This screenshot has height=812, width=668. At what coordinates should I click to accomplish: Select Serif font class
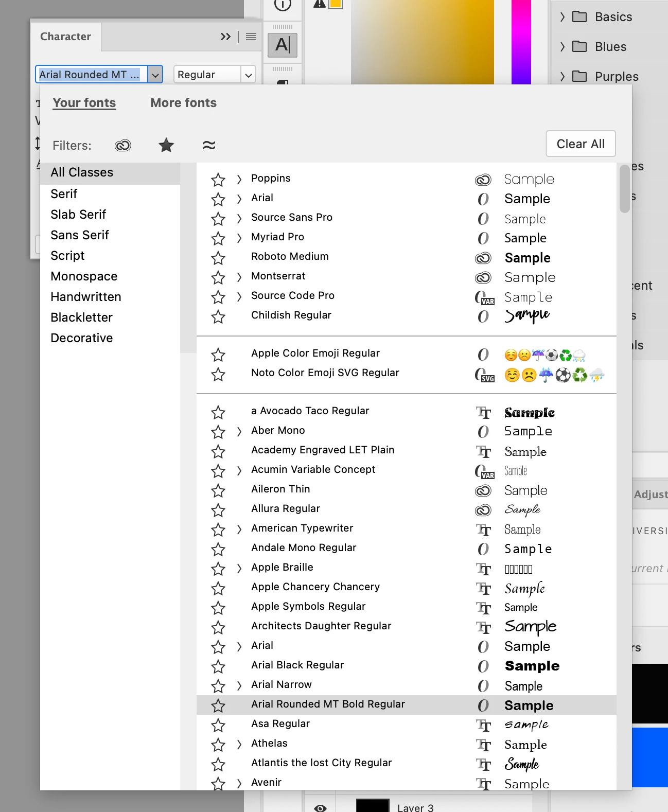click(64, 194)
